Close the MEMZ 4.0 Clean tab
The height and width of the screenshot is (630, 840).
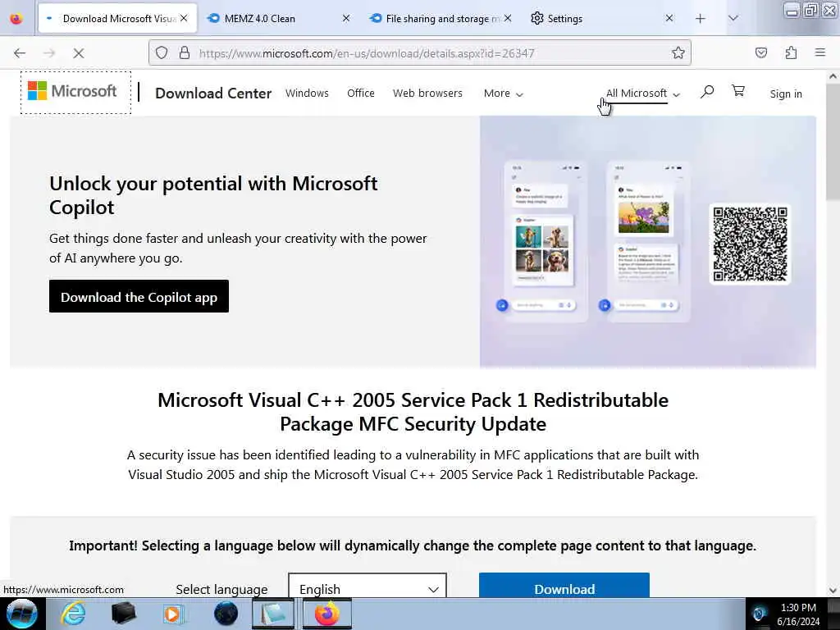click(346, 18)
